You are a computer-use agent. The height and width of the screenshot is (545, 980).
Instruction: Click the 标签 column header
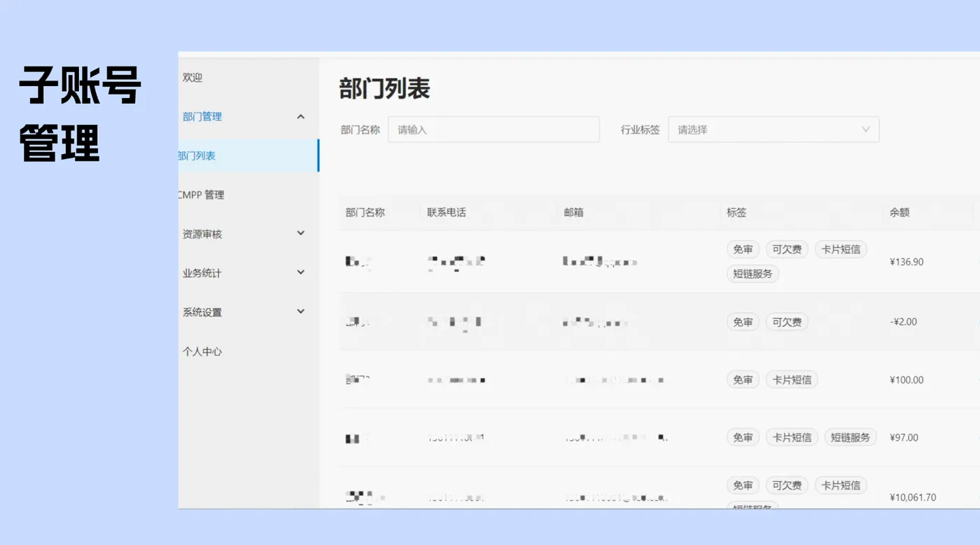(736, 212)
